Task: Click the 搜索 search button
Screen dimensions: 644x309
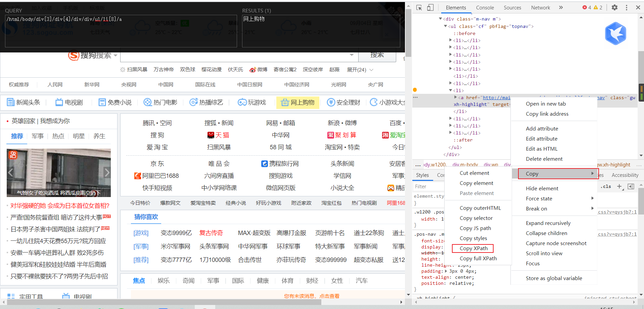Action: (377, 55)
